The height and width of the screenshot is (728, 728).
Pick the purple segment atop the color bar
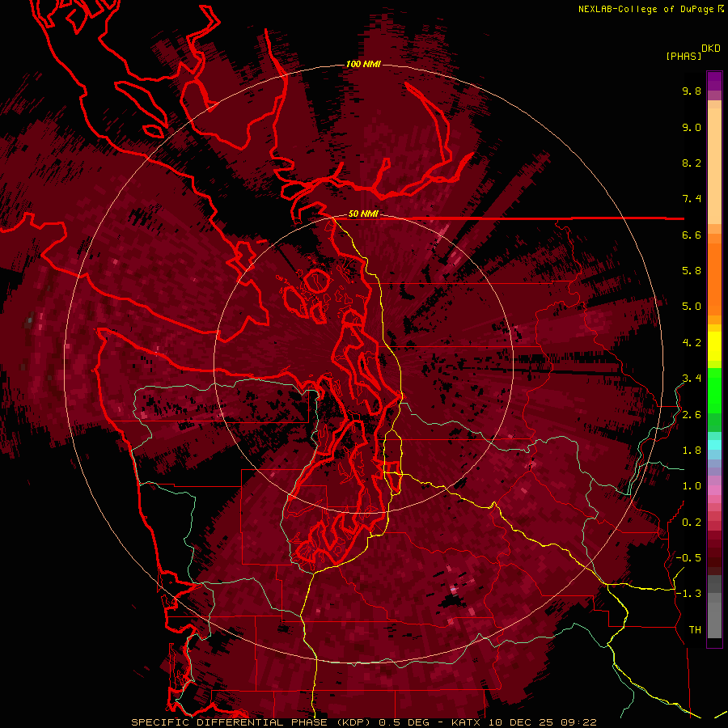tap(714, 81)
